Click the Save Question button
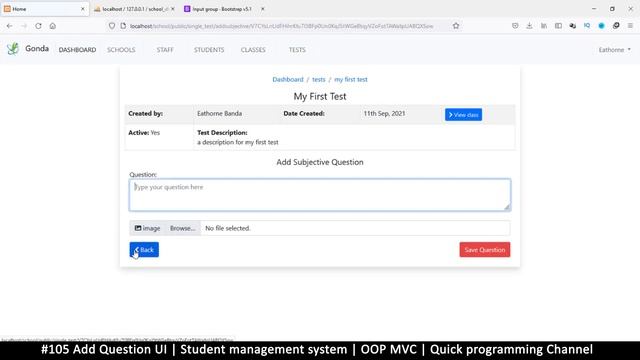Image resolution: width=640 pixels, height=360 pixels. (x=484, y=250)
